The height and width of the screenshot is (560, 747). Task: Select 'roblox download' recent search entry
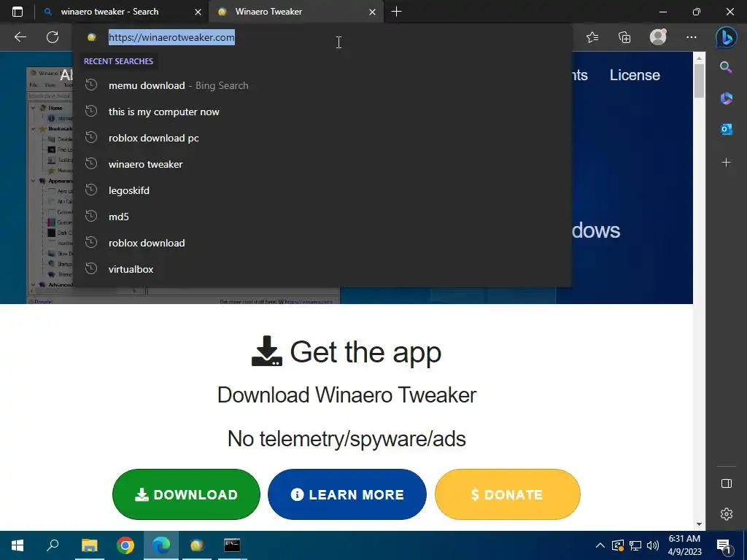[x=322, y=243]
